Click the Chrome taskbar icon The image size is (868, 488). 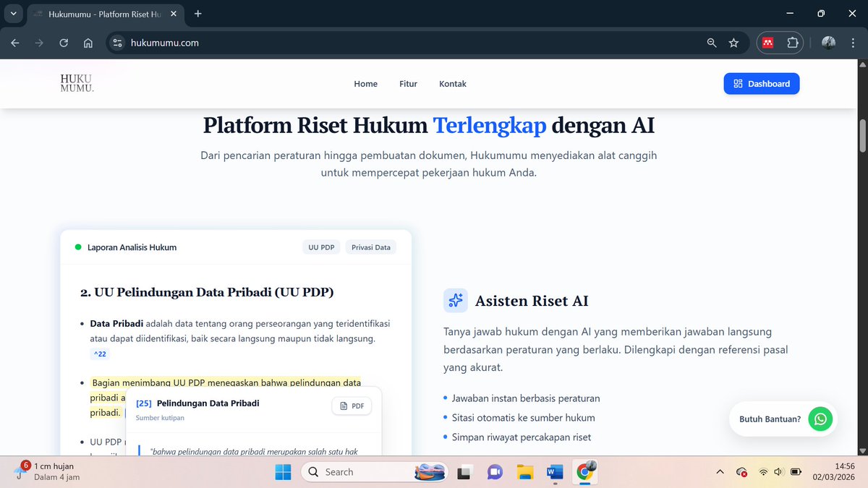point(584,472)
